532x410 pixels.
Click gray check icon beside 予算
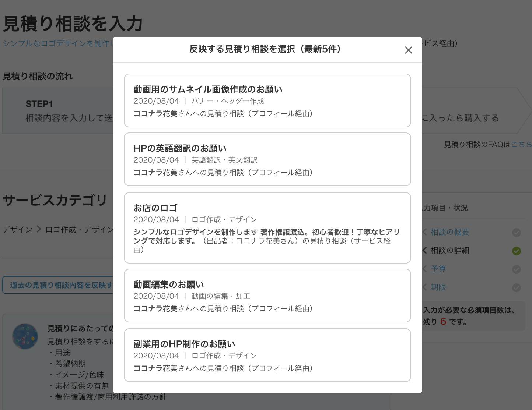pyautogui.click(x=517, y=269)
